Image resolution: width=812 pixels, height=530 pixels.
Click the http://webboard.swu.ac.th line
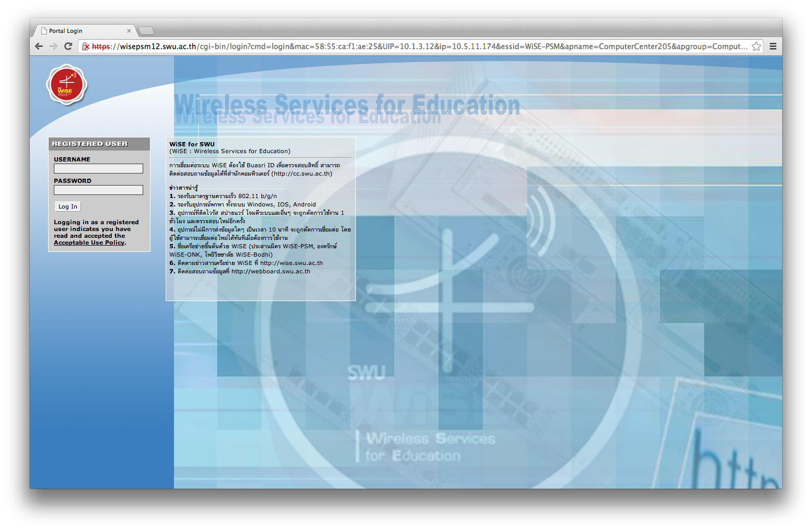tap(240, 271)
